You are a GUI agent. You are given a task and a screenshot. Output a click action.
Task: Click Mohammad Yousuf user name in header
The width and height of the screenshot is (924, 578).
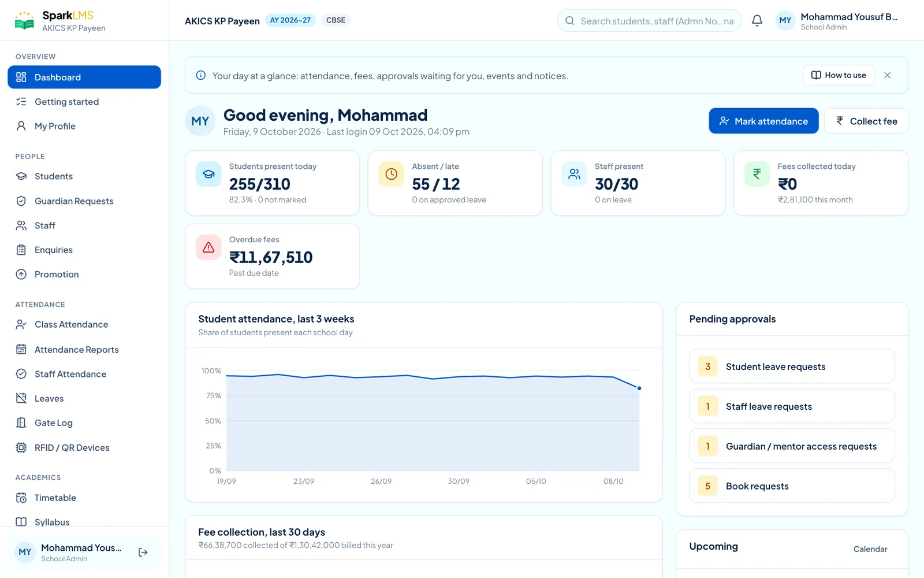(849, 17)
